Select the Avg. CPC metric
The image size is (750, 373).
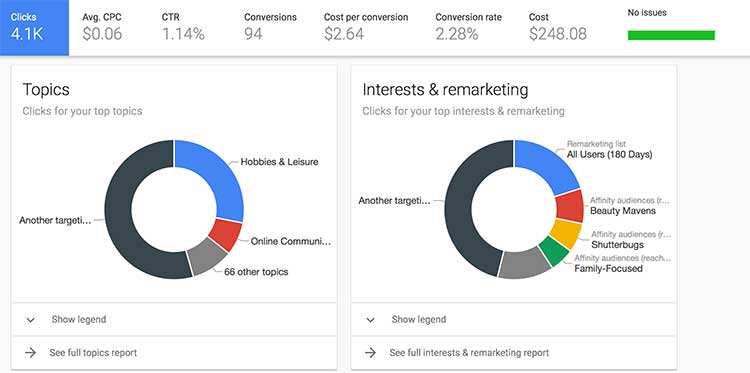102,28
